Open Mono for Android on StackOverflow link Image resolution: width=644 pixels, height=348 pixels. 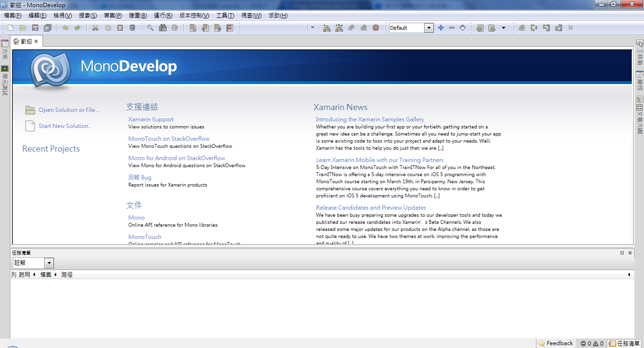point(177,158)
